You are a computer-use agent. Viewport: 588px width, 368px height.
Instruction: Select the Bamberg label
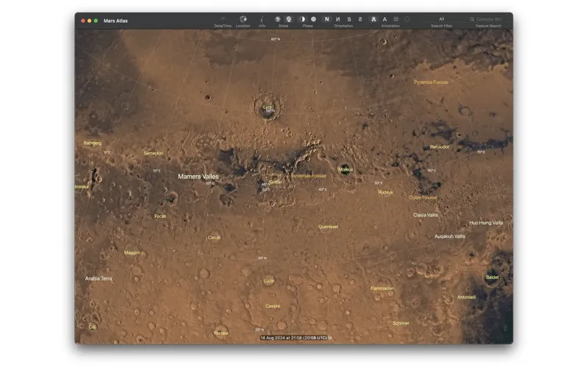[93, 143]
